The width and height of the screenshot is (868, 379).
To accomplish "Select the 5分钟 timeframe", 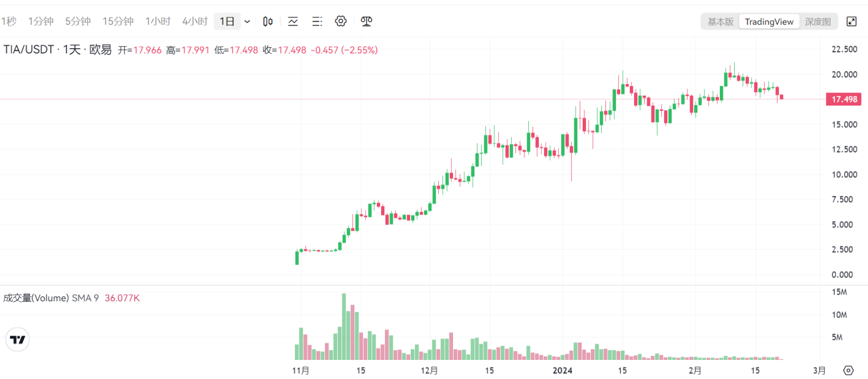I will tap(78, 21).
